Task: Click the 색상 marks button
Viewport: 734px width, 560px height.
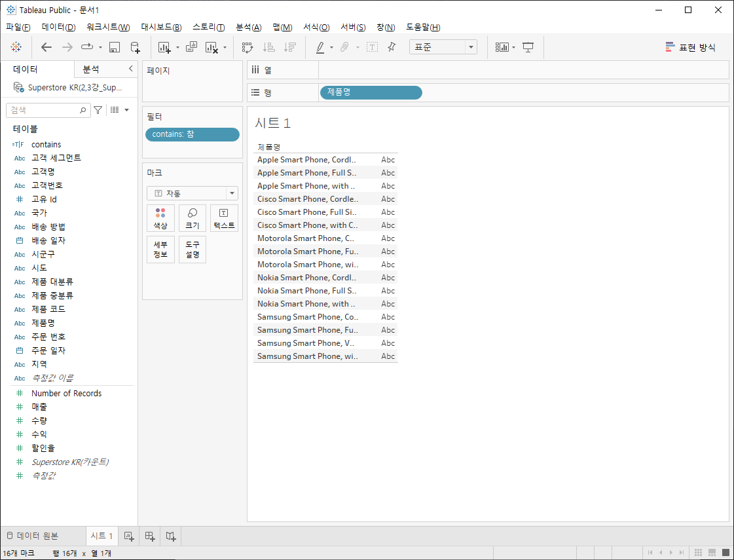Action: coord(160,218)
